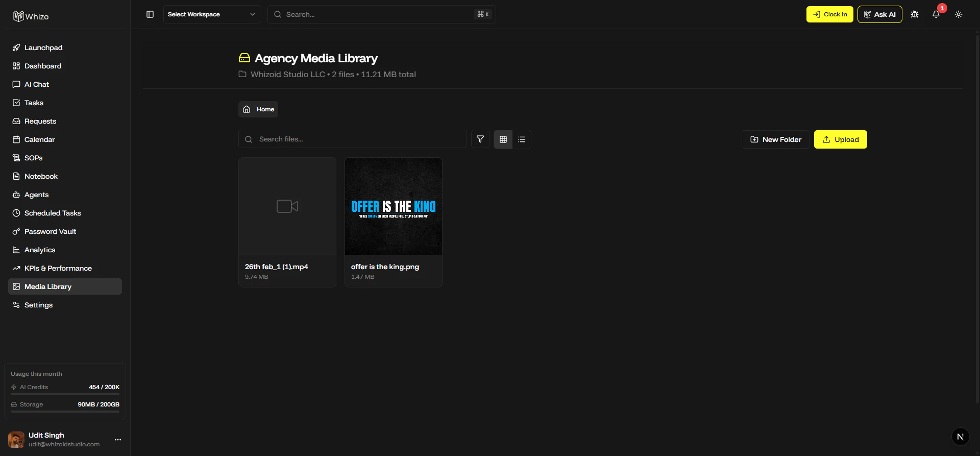Switch to list view
980x456 pixels.
(522, 139)
